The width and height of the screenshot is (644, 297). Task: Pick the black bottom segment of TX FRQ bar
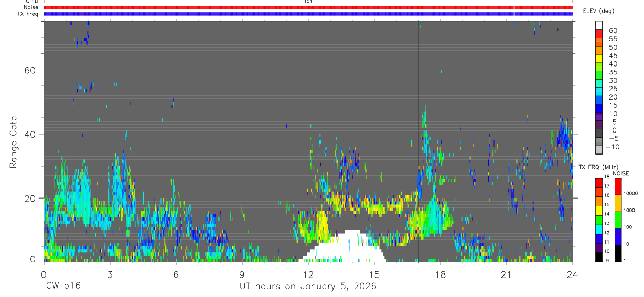point(599,257)
